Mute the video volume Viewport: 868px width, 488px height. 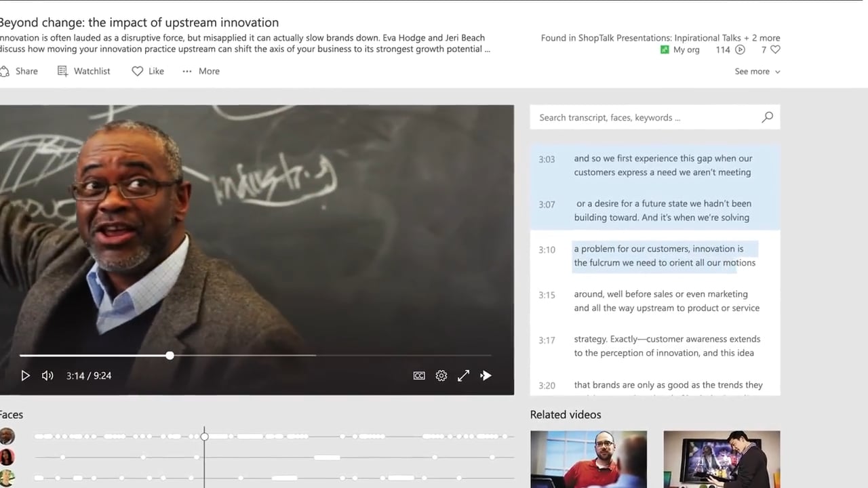click(x=47, y=375)
